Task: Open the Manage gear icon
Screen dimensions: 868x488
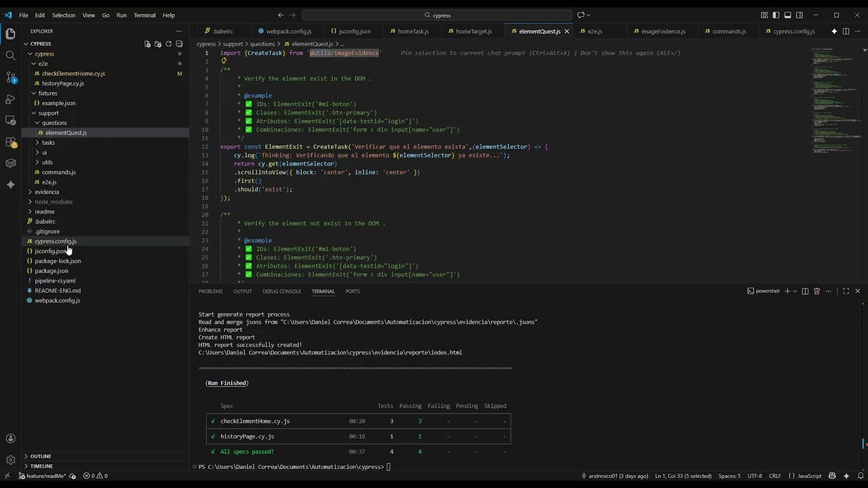Action: point(10,460)
